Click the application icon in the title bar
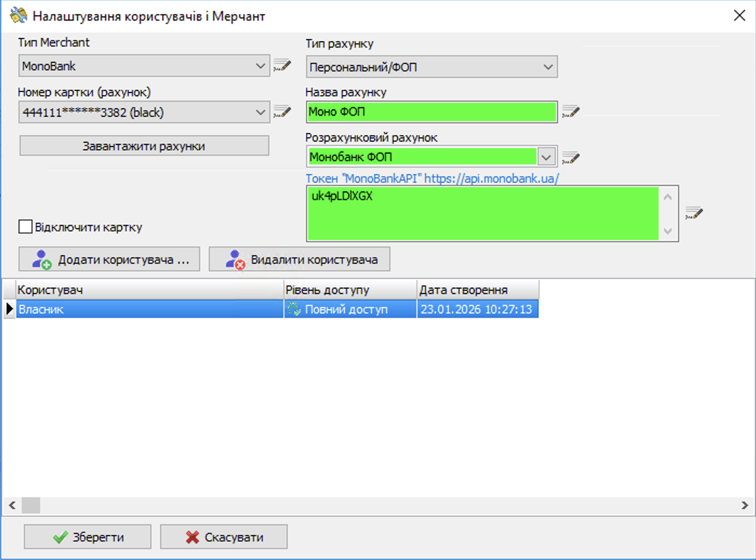The image size is (756, 560). tap(18, 16)
